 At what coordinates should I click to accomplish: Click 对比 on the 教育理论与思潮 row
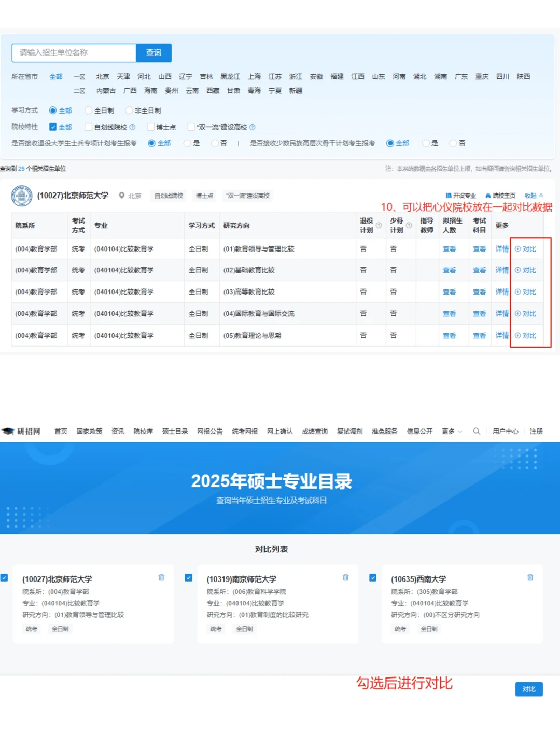click(x=527, y=335)
